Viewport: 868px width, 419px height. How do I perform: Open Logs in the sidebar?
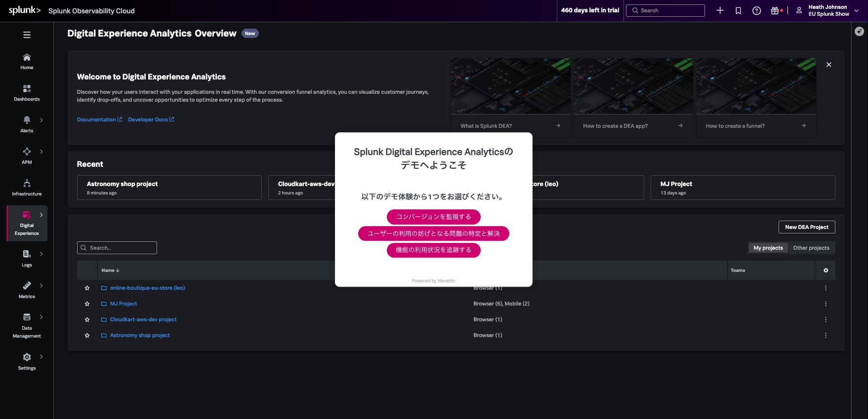tap(27, 259)
